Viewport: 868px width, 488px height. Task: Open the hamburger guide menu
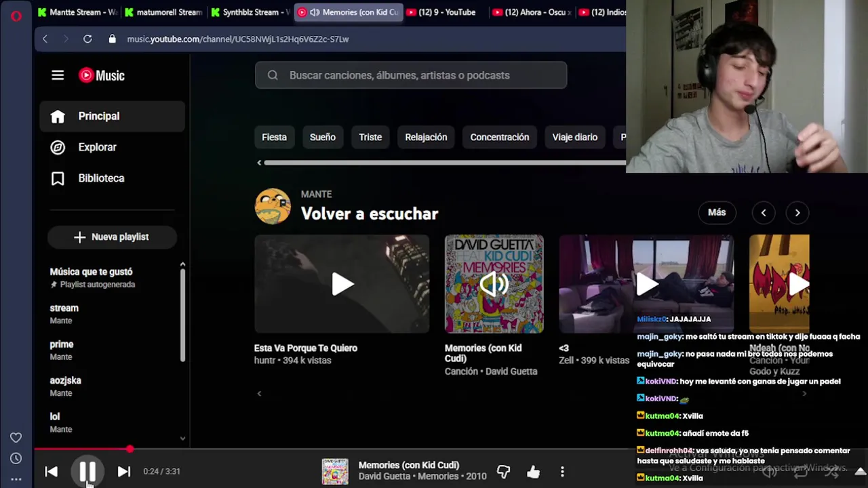point(58,75)
